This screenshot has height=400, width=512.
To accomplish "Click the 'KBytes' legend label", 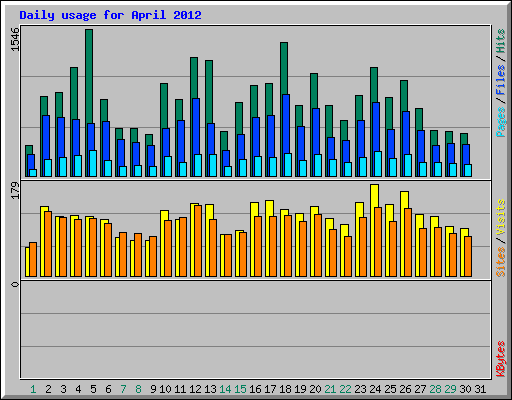I will click(500, 359).
